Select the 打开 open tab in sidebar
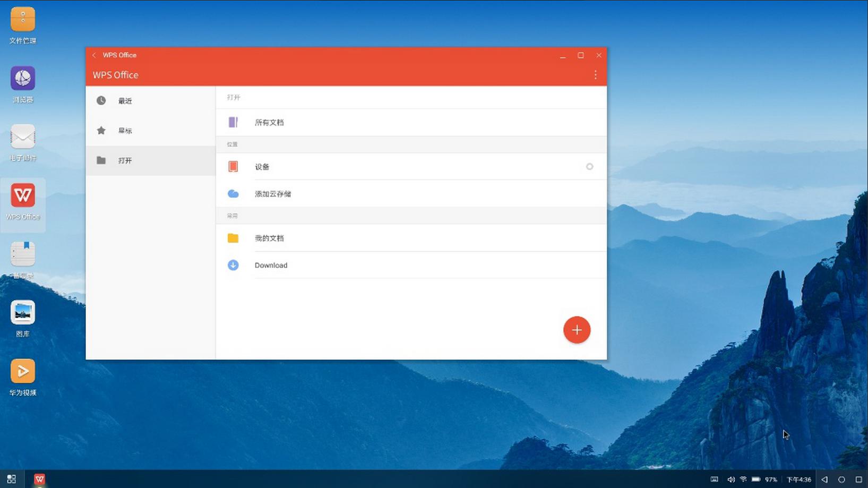 click(151, 160)
